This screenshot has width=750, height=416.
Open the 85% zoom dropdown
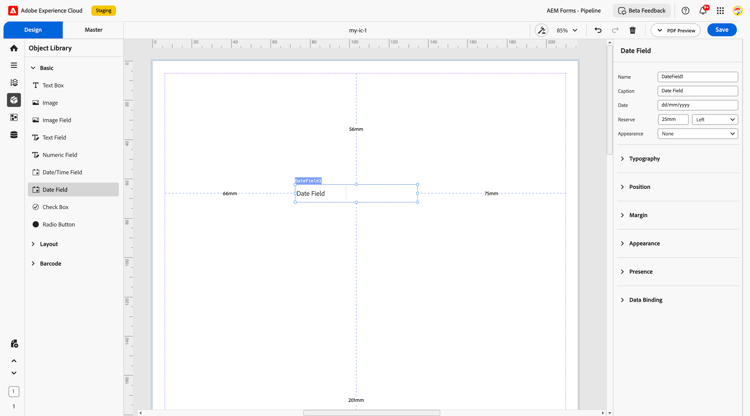point(567,30)
